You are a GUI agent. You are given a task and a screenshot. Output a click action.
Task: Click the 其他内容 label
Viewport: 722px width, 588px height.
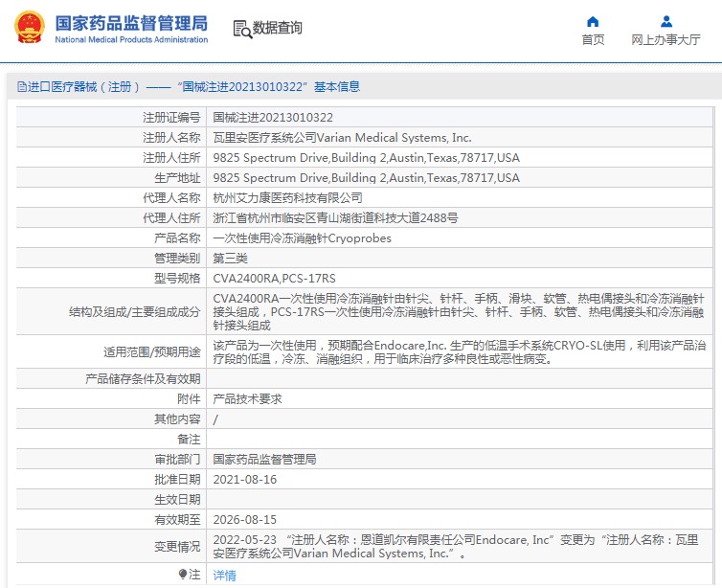pyautogui.click(x=177, y=419)
